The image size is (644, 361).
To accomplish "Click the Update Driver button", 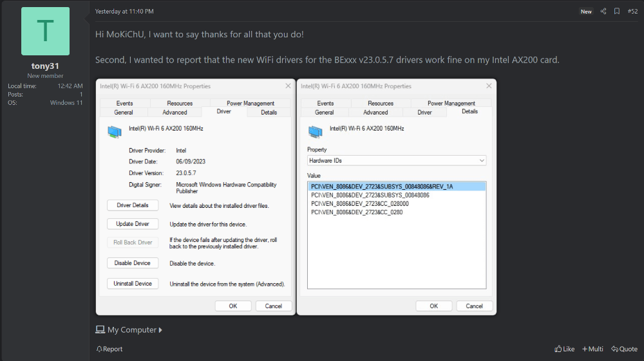I will tap(132, 224).
